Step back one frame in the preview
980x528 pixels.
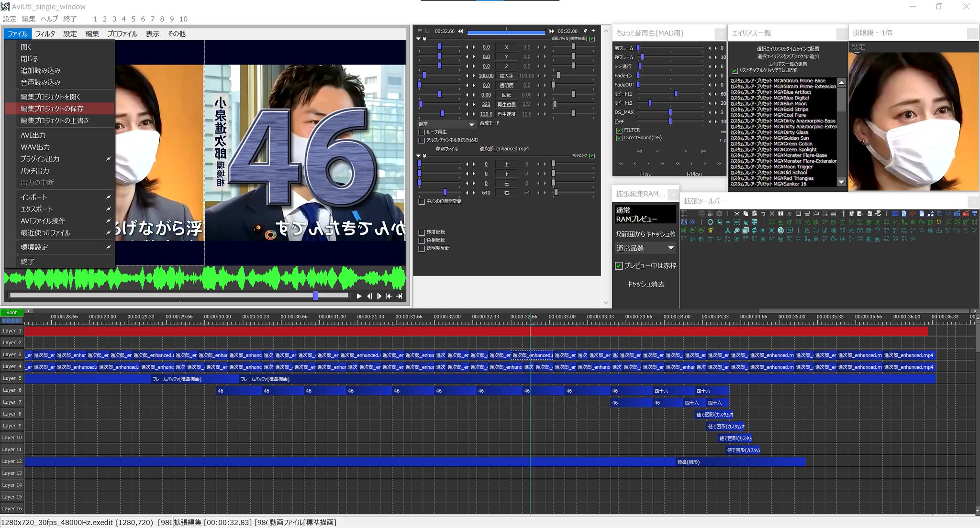pos(369,296)
